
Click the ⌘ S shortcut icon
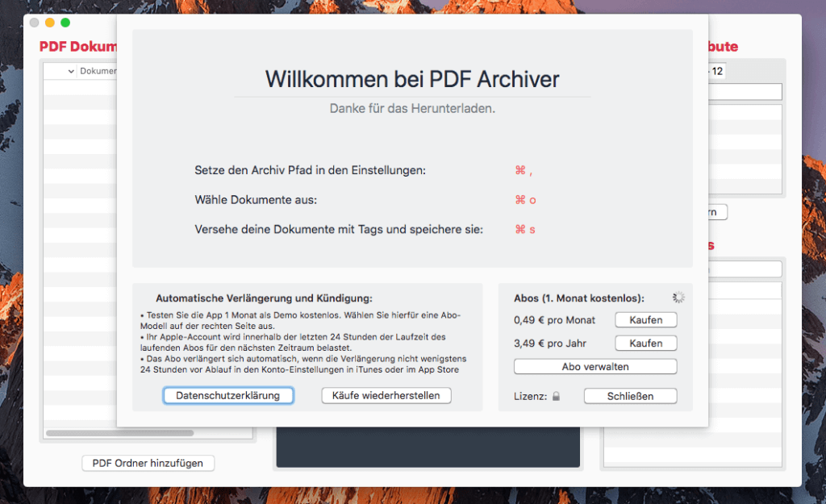[x=525, y=229]
